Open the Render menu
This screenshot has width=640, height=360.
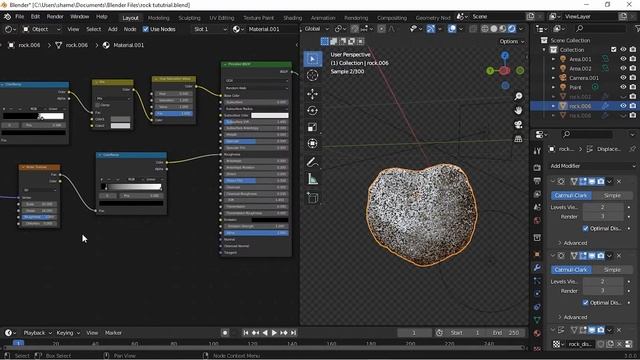point(55,17)
